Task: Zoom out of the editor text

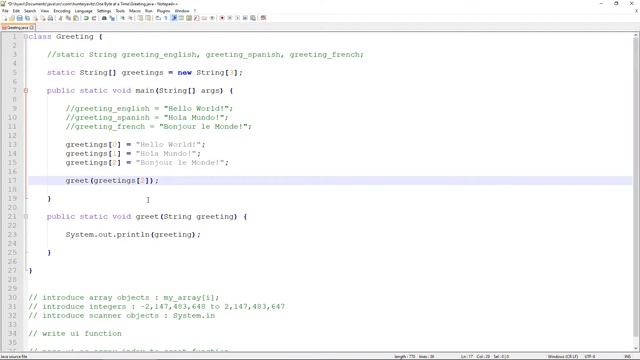Action: (130, 18)
